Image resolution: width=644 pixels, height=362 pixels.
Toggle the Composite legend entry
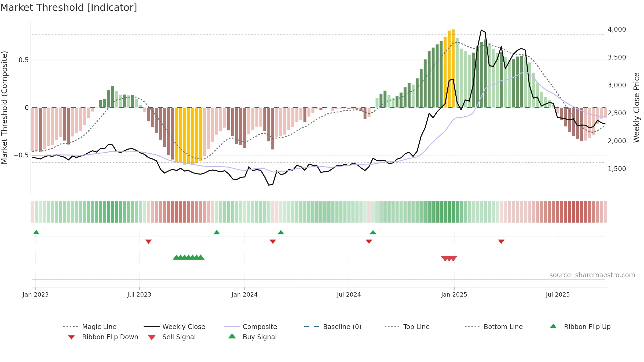[250, 327]
